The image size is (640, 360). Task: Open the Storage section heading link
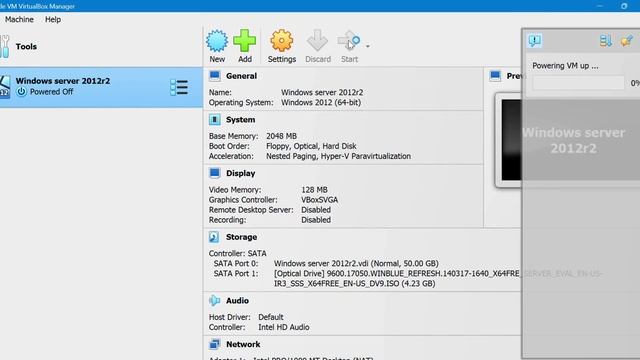241,237
